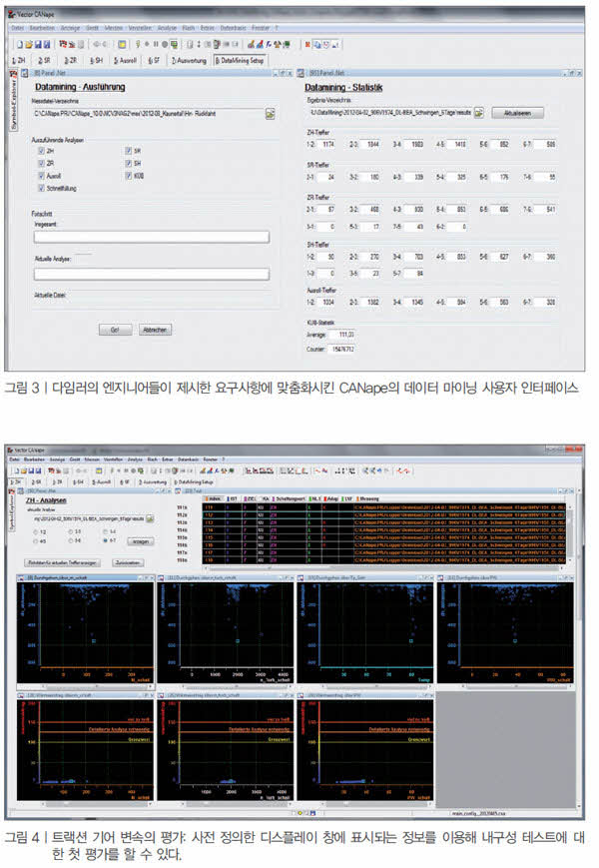Click last icon of upper toolbar row
This screenshot has width=599, height=868.
(x=335, y=44)
